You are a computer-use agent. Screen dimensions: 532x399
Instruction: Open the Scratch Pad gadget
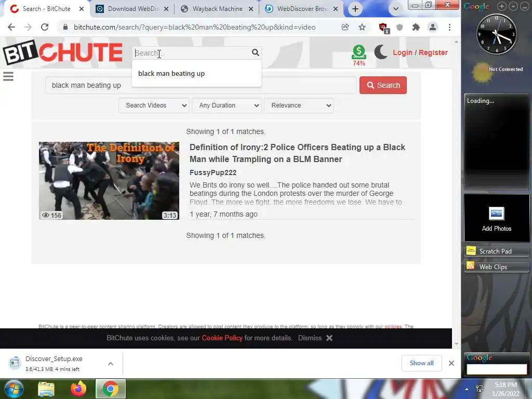pyautogui.click(x=497, y=251)
